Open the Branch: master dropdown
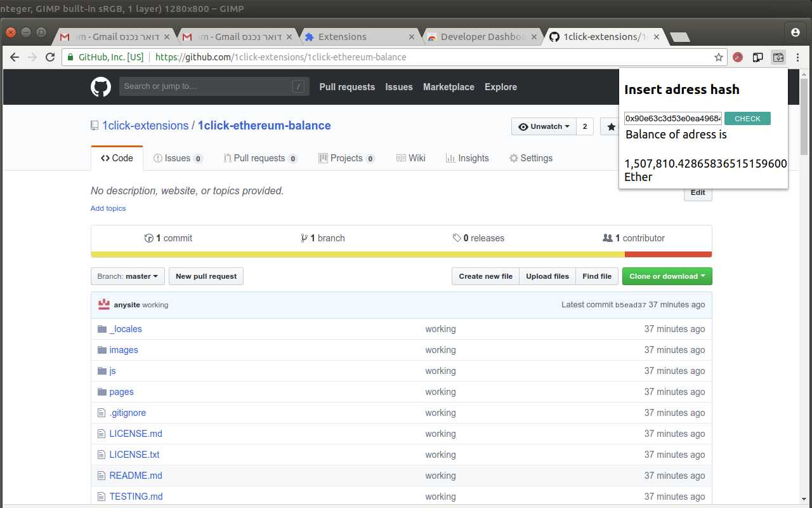Image resolution: width=812 pixels, height=508 pixels. (128, 276)
